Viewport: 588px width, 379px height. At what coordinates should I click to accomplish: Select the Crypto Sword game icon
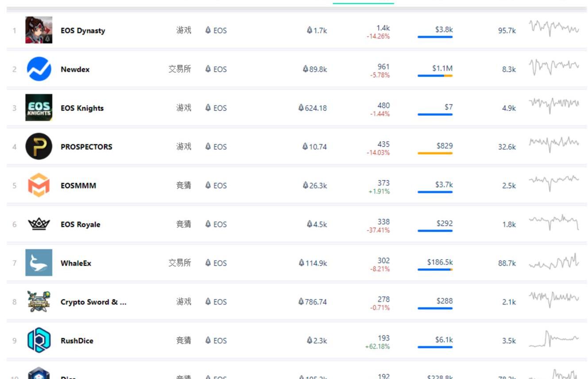(x=39, y=302)
